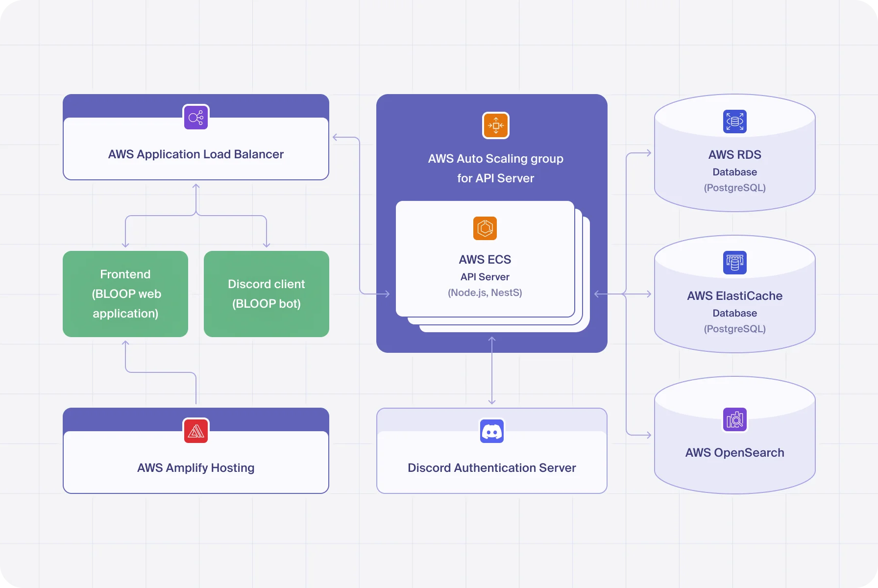878x588 pixels.
Task: Select the AWS ElastiCache icon
Action: (734, 263)
